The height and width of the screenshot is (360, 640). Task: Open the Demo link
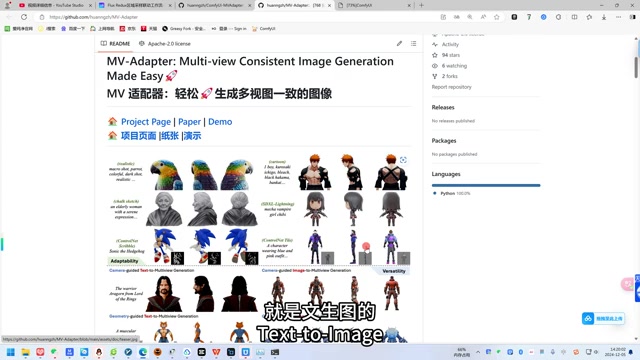[220, 122]
